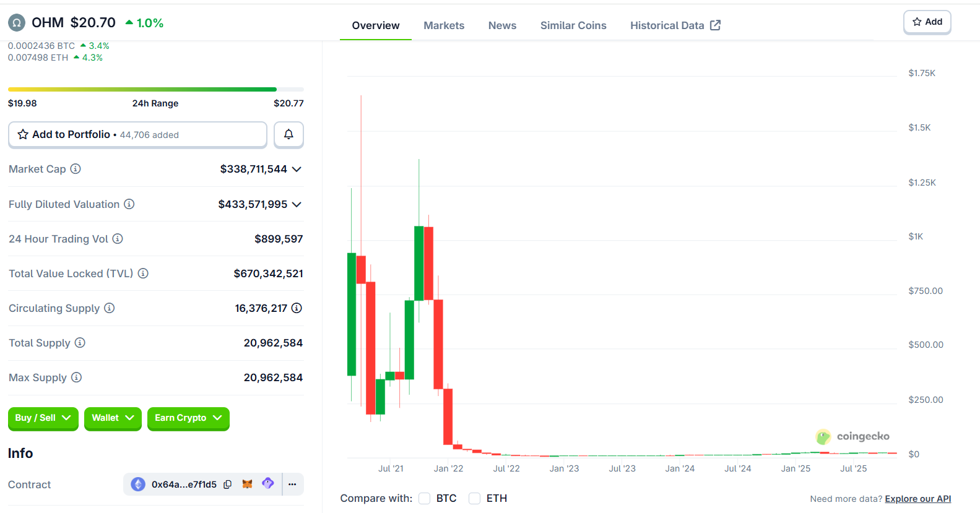
Task: Click the price alert bell icon
Action: (288, 134)
